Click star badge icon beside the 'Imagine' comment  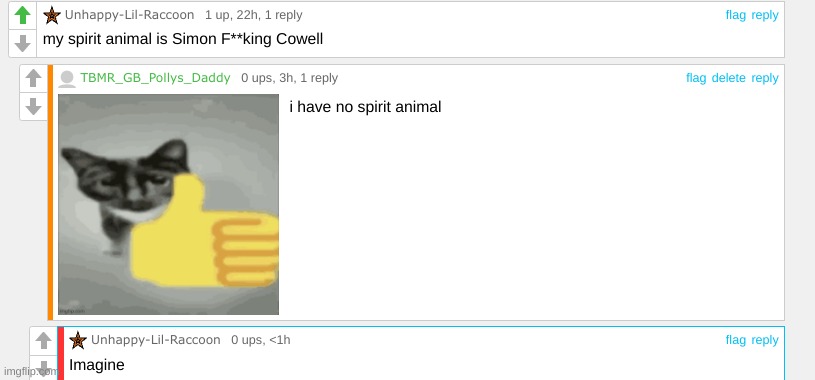coord(78,340)
